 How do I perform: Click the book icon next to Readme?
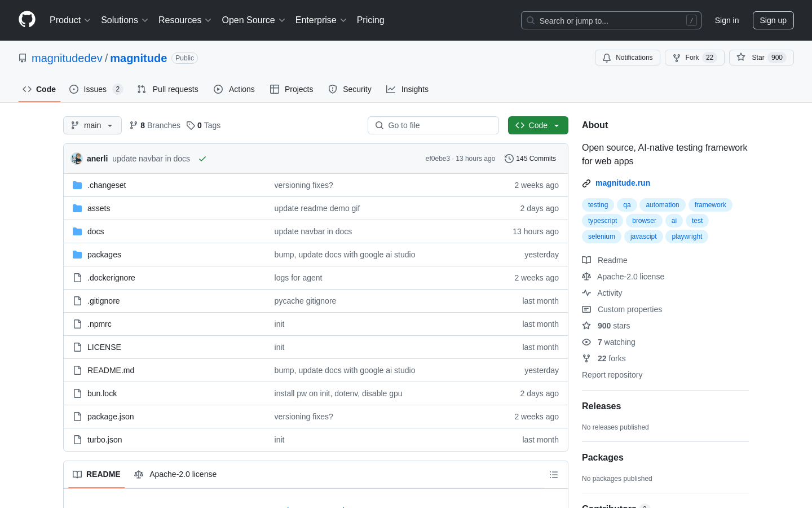(586, 260)
